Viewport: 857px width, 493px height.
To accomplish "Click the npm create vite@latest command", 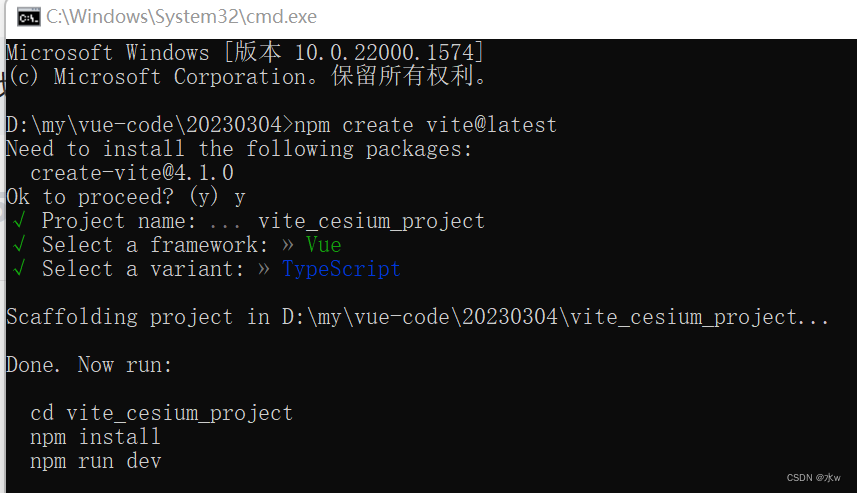I will 425,125.
